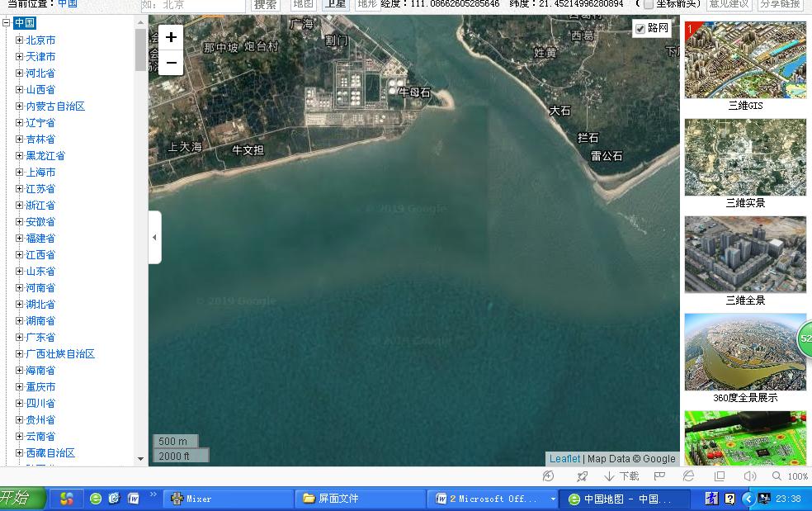812x511 pixels.
Task: Open the 三维GIS thumbnail image
Action: click(x=745, y=59)
